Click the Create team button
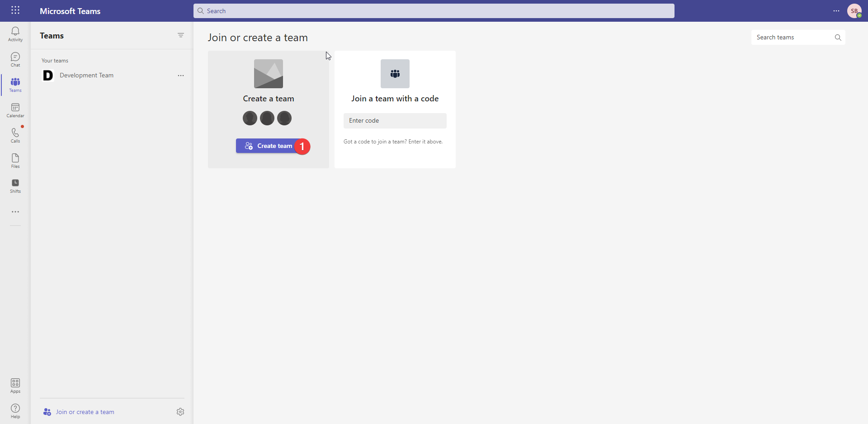Viewport: 868px width, 424px height. click(x=269, y=146)
